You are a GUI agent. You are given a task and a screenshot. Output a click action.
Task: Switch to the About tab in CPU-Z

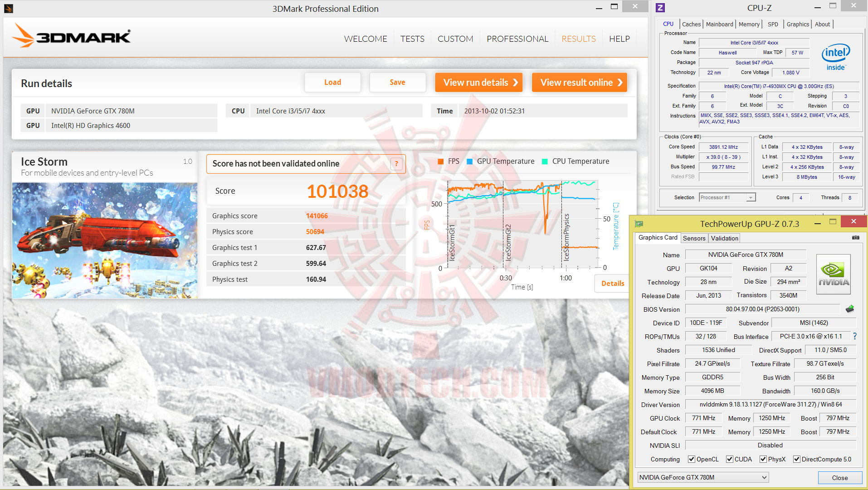pos(822,24)
